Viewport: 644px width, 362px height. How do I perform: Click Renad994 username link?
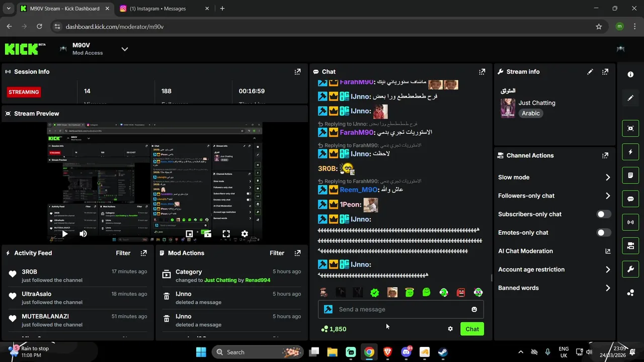(x=258, y=280)
